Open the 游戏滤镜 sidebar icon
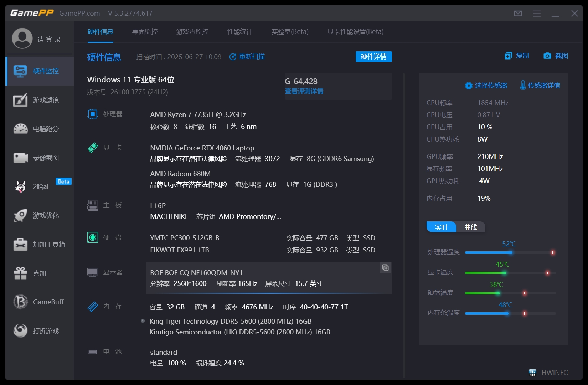 20,100
